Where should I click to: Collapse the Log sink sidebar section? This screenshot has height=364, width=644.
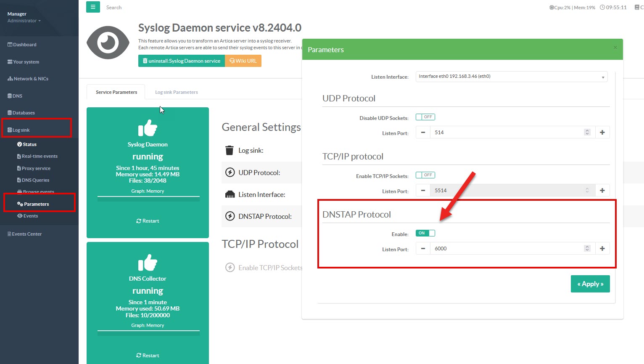pos(21,130)
